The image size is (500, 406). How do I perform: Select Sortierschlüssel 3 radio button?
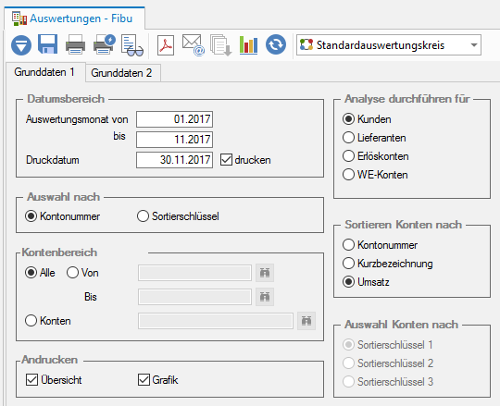tap(348, 381)
